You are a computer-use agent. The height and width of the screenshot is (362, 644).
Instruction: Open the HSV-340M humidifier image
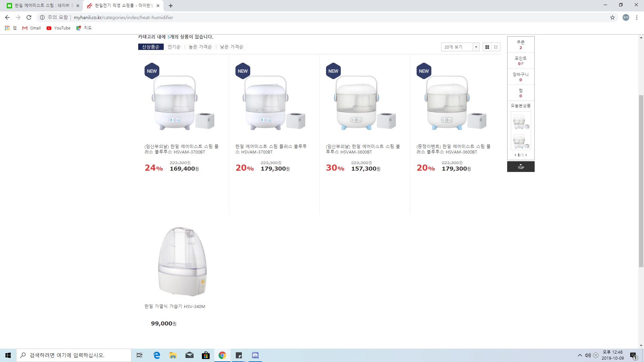pos(183,261)
